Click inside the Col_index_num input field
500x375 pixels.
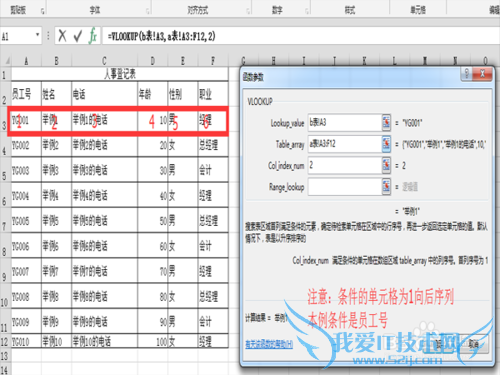345,165
